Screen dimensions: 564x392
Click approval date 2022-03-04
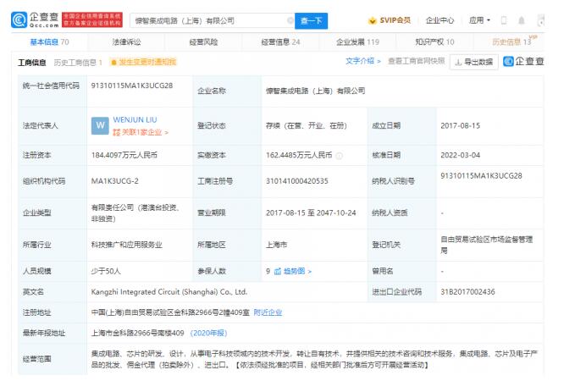460,156
